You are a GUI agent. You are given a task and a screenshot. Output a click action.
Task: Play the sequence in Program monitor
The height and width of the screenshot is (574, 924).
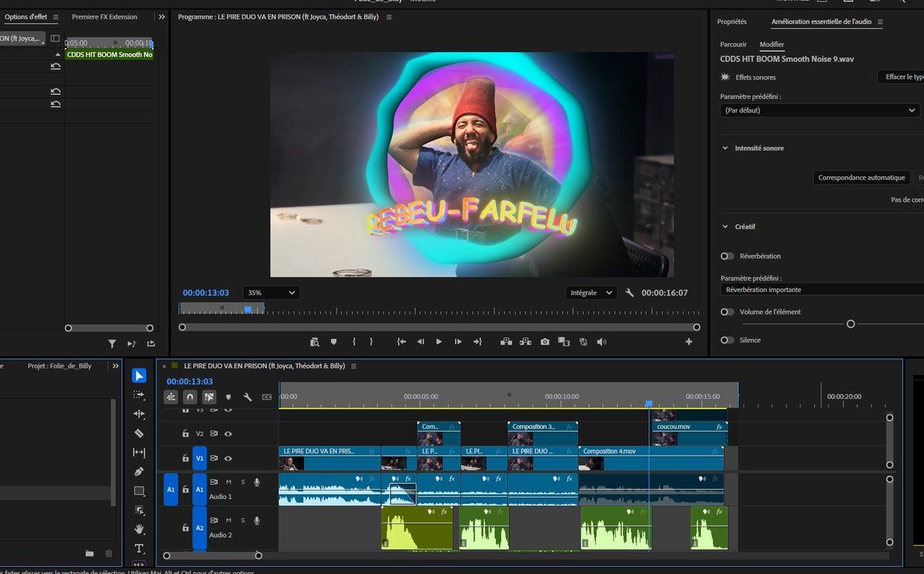click(x=439, y=341)
